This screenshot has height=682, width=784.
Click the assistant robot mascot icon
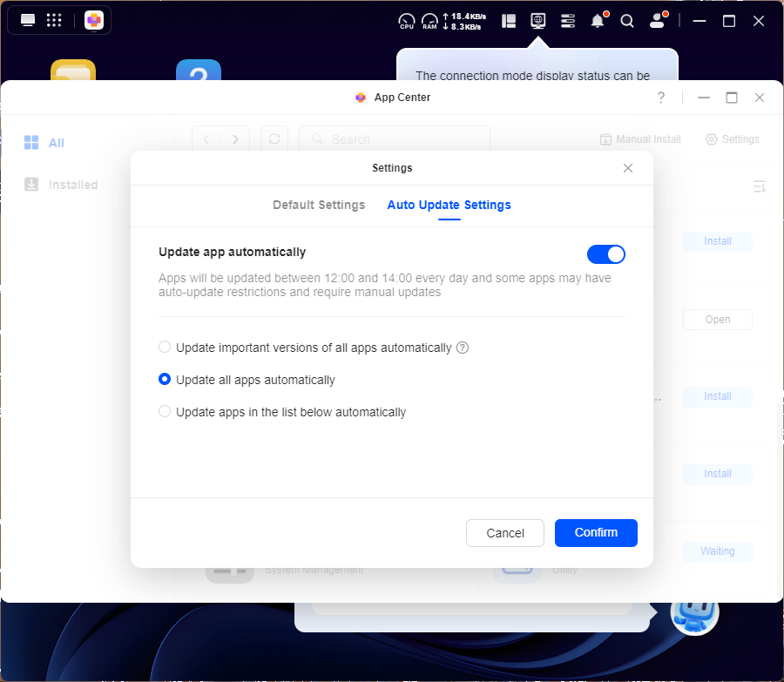(694, 612)
